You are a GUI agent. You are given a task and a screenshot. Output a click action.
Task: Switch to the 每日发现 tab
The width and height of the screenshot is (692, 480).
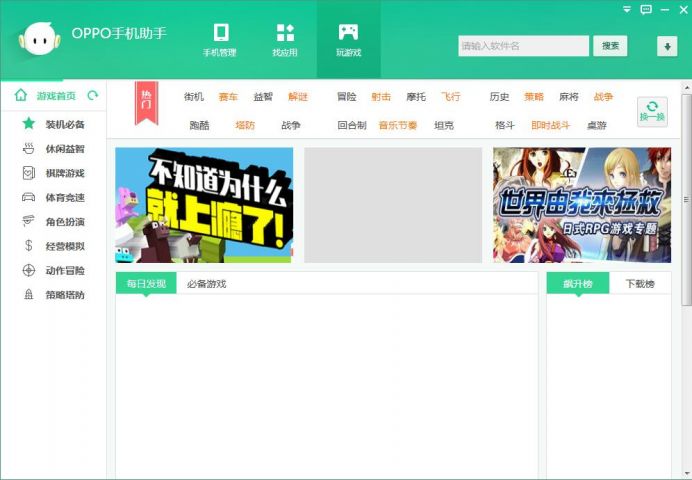click(146, 283)
